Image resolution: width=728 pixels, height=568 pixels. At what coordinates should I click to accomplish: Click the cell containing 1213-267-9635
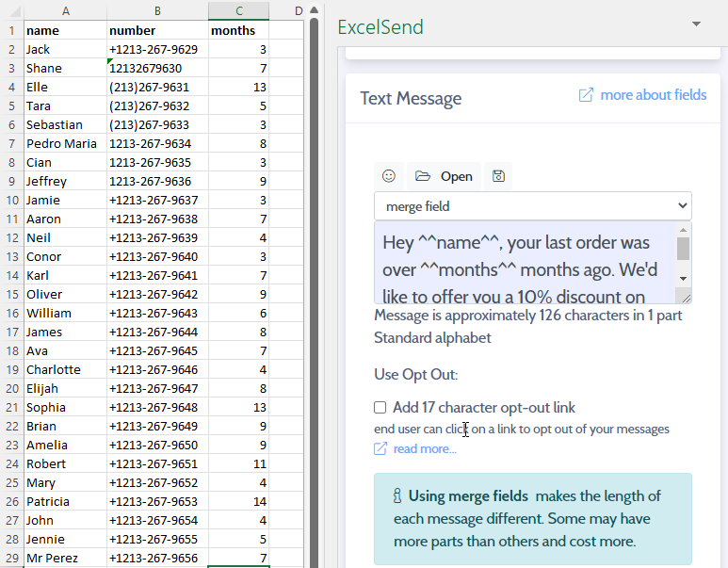[158, 163]
